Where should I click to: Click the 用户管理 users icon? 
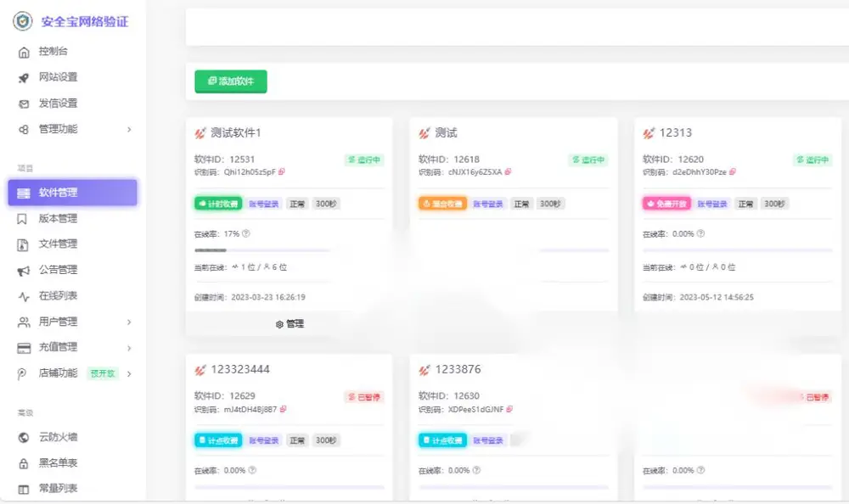pyautogui.click(x=24, y=322)
